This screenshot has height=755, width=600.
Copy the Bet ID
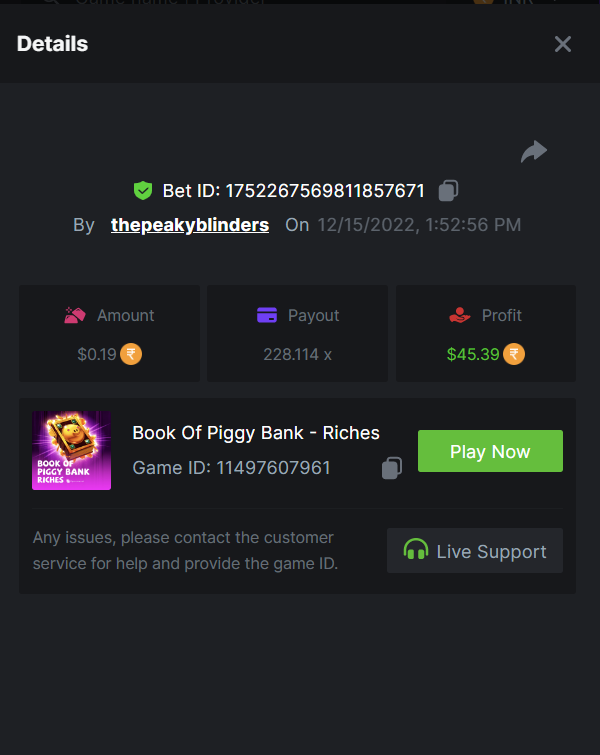point(449,190)
